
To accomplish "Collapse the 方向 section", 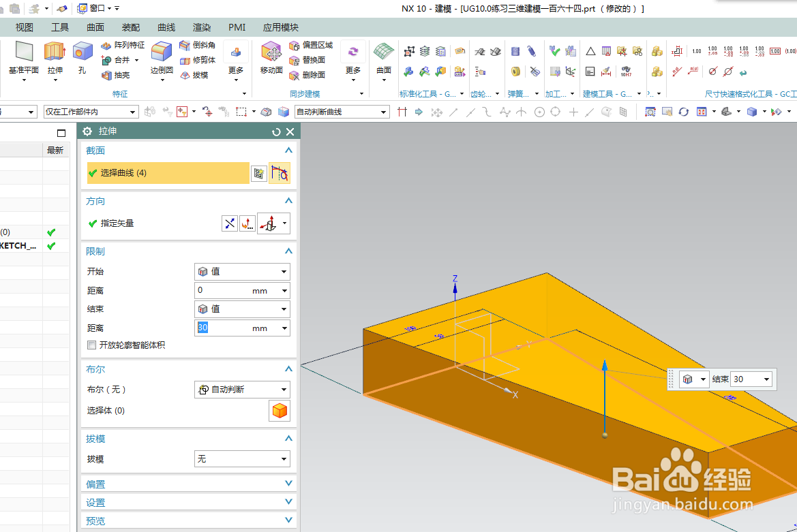I will point(288,201).
